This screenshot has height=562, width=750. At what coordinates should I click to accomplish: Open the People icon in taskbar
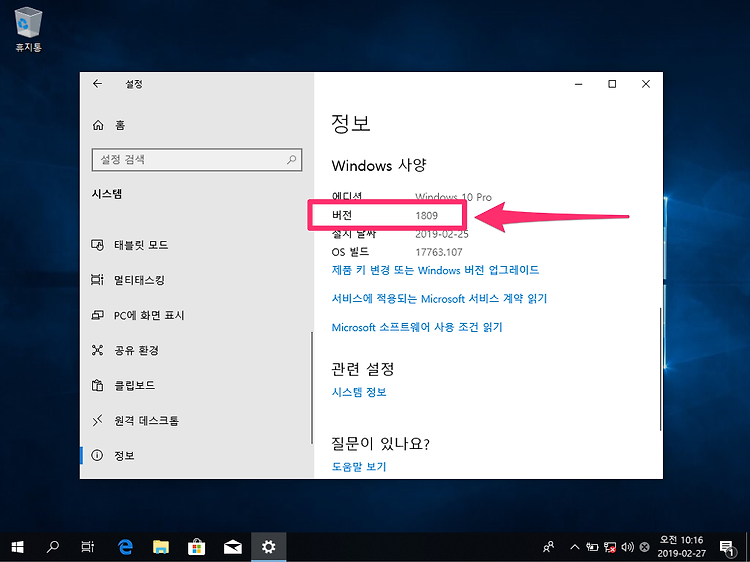pos(549,547)
